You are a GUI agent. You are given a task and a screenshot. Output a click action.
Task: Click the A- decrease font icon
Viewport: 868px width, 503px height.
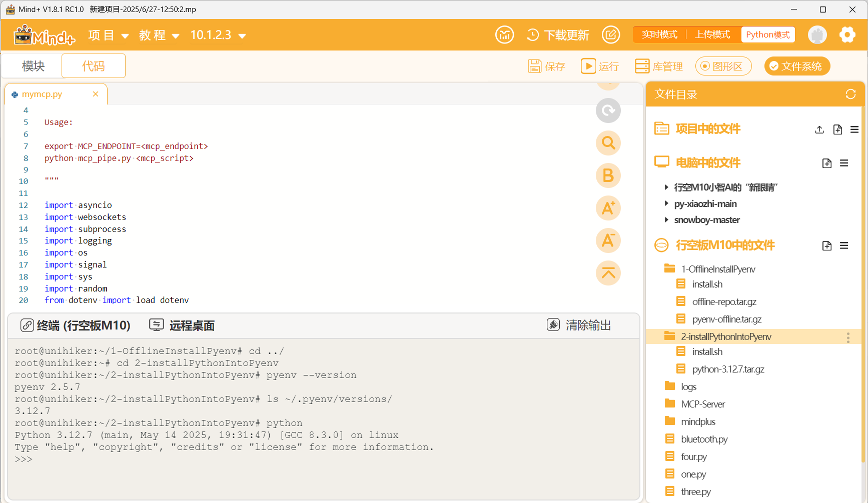(608, 240)
